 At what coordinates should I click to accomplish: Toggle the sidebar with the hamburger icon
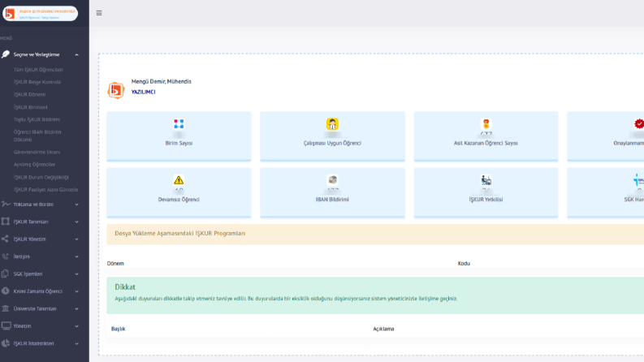(x=99, y=13)
